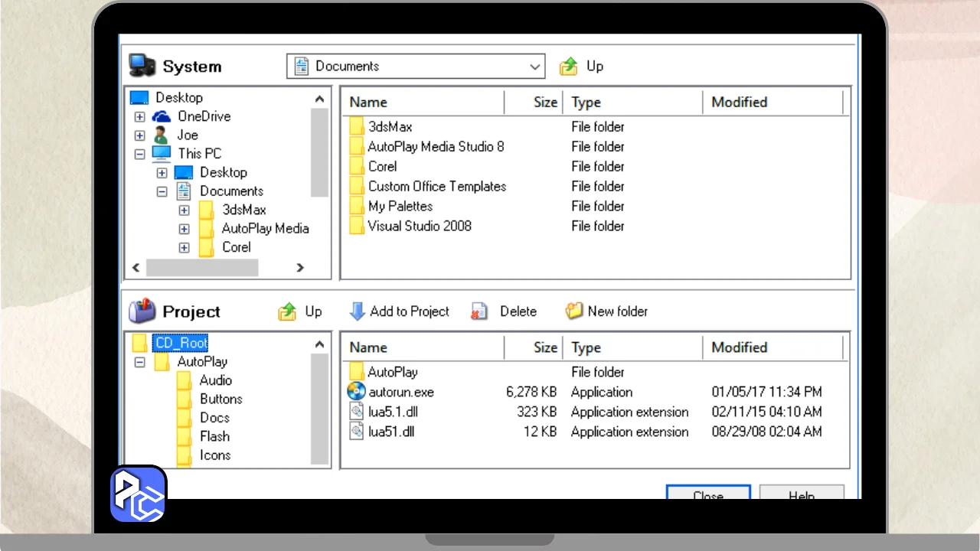Click the OneDrive cloud icon in tree
The width and height of the screenshot is (980, 551).
(162, 116)
